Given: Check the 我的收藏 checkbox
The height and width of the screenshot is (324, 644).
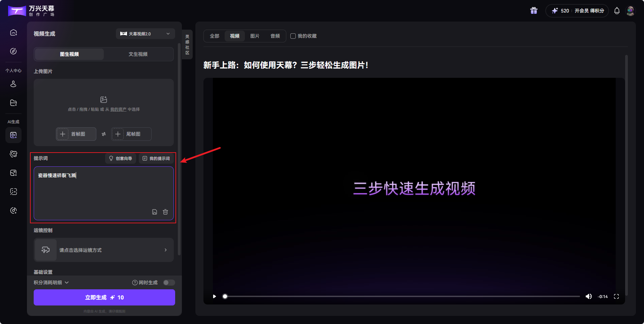Looking at the screenshot, I should point(293,36).
